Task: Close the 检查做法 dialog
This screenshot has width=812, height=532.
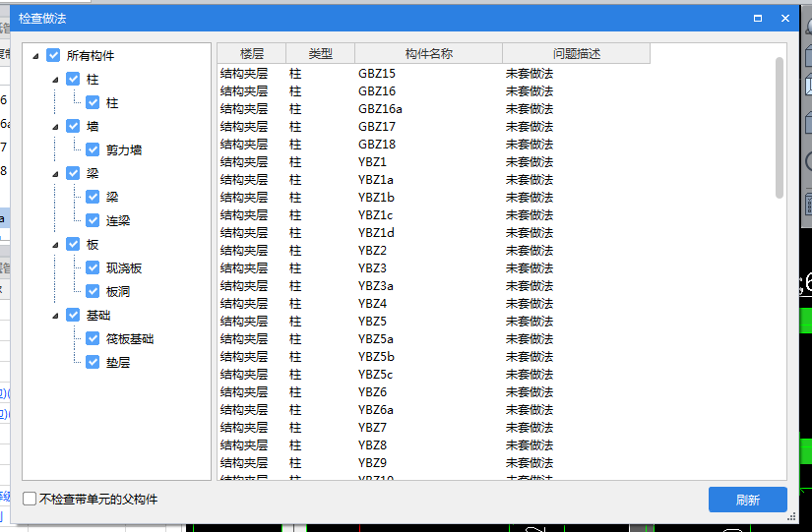Action: click(785, 18)
